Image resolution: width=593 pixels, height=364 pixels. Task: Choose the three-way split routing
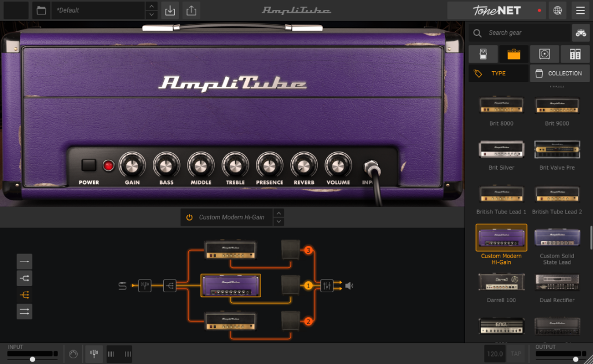click(24, 295)
